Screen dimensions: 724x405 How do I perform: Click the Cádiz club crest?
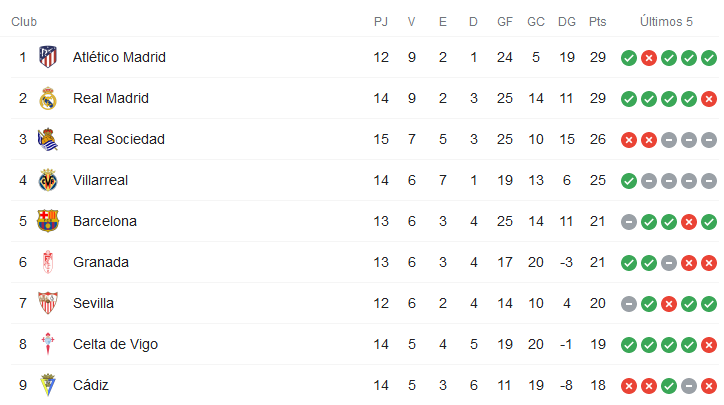pos(47,385)
